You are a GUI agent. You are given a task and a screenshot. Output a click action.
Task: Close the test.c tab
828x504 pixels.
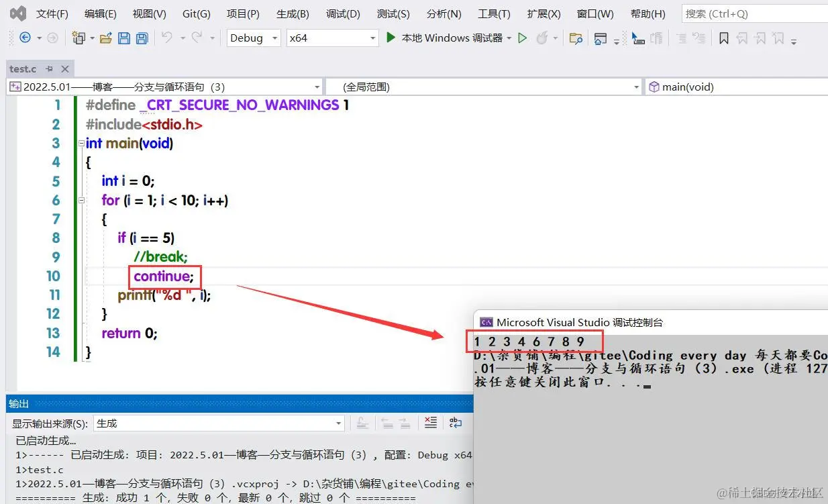tap(64, 68)
